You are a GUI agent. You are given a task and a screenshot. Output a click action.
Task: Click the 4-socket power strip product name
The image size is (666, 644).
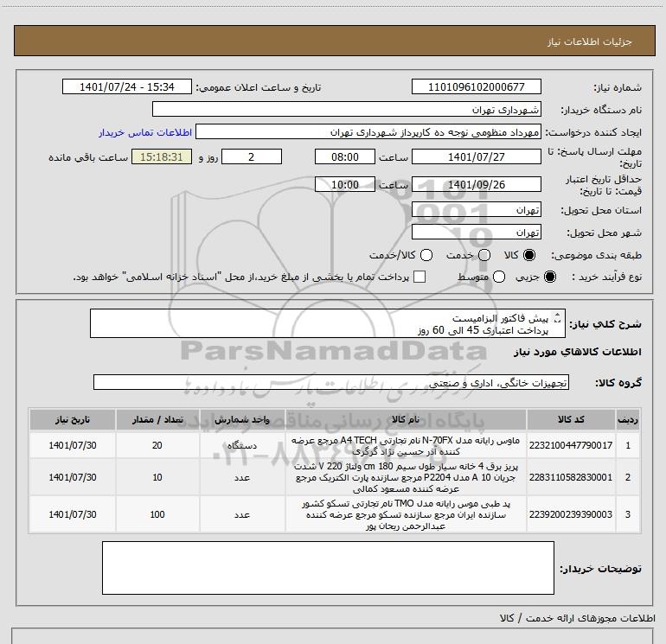click(406, 477)
